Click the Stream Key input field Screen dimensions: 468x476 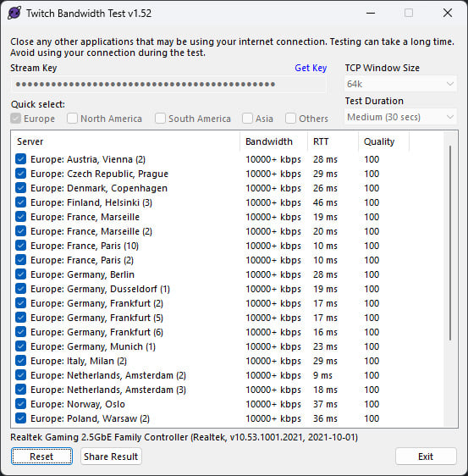coord(168,84)
